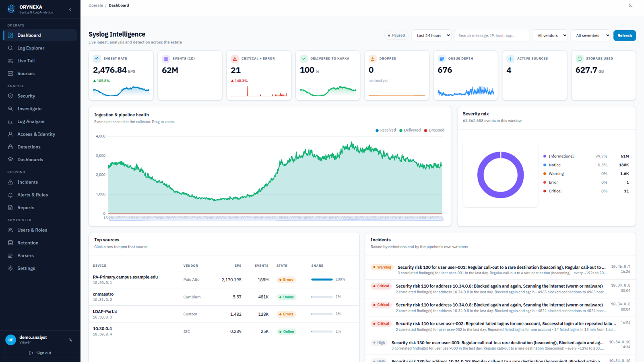The image size is (644, 362).
Task: Click the Security shield icon
Action: click(x=10, y=96)
